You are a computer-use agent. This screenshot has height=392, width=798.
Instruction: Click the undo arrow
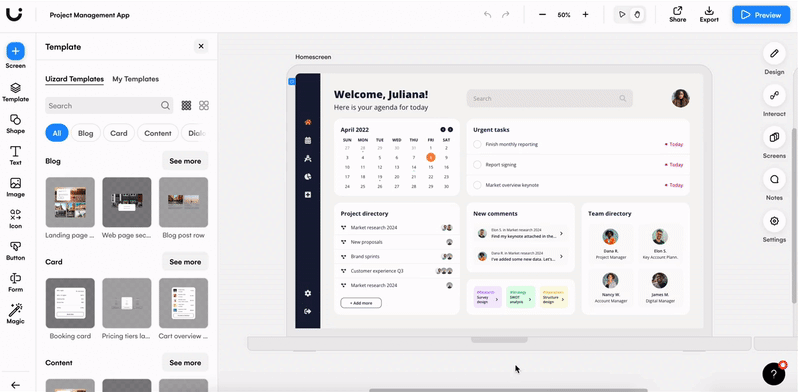pyautogui.click(x=488, y=15)
